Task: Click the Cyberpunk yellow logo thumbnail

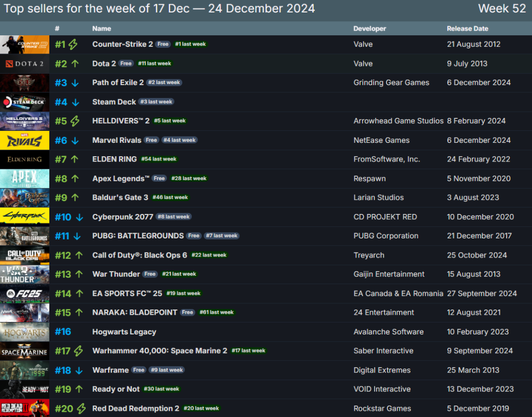Action: point(24,217)
